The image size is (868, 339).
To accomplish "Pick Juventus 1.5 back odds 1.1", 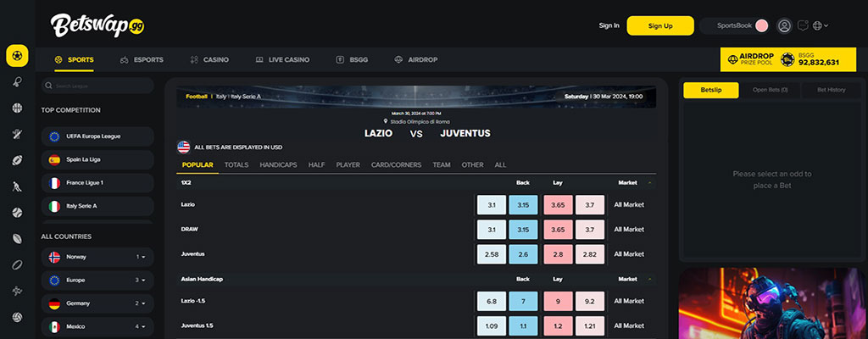I will pos(523,325).
